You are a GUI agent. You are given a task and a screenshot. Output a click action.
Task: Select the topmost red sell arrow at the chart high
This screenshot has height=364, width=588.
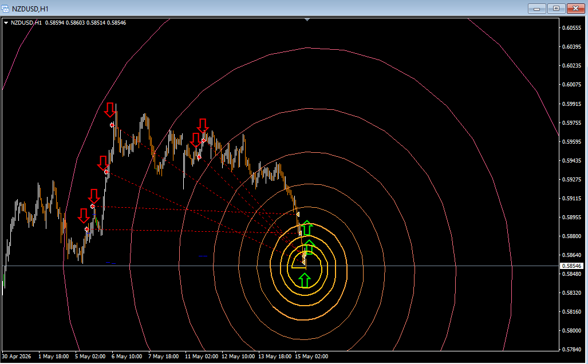tap(110, 109)
